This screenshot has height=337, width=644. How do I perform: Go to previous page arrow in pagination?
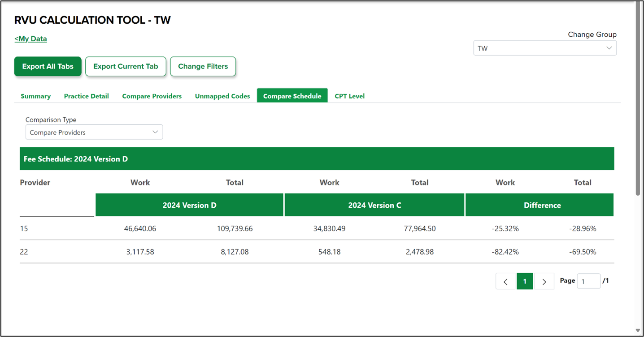click(505, 281)
